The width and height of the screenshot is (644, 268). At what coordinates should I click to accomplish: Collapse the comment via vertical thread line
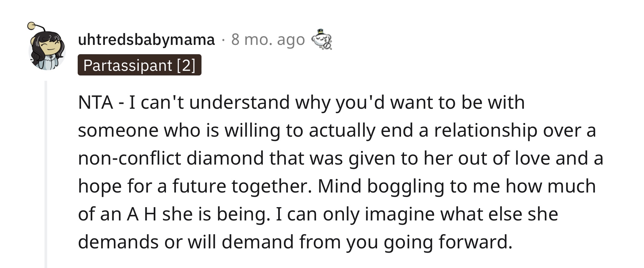[x=46, y=174]
